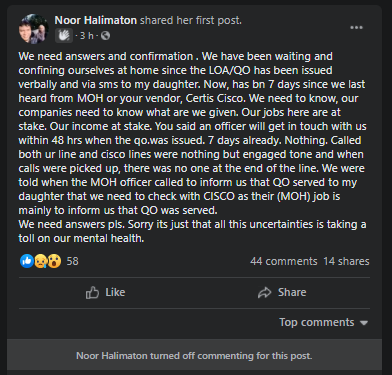Image resolution: width=392 pixels, height=375 pixels.
Task: Click the Top comments dropdown arrow
Action: click(x=364, y=323)
